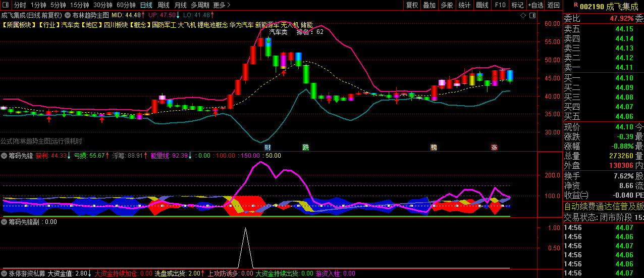Screen dimensions: 644x278
Task: Select the 买一 price 44.10
Action: tap(624, 78)
